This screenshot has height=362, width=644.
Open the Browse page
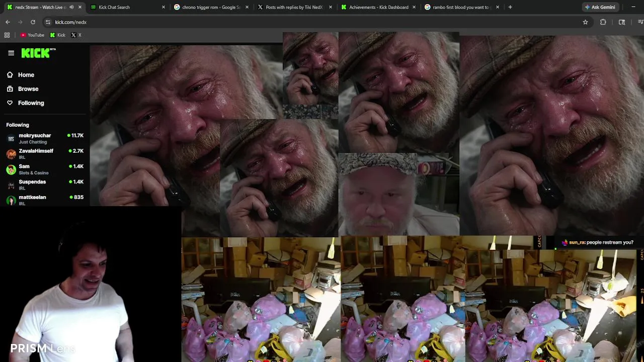(x=28, y=89)
